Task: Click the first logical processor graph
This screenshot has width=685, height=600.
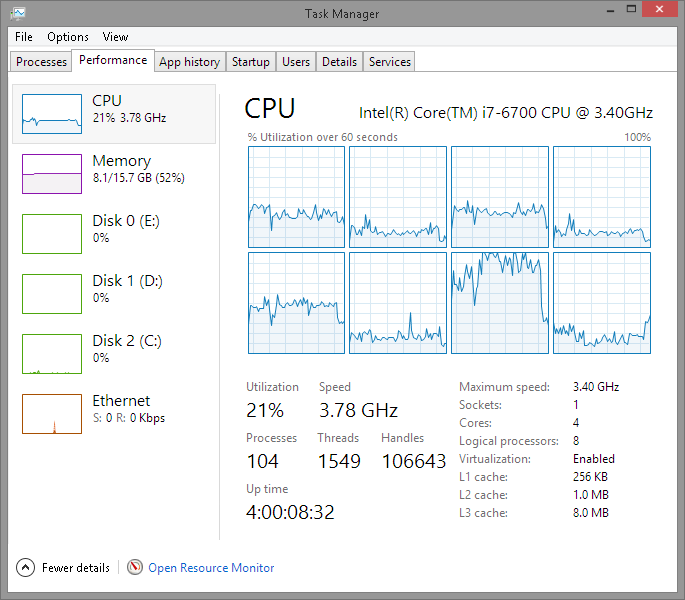Action: [x=296, y=197]
